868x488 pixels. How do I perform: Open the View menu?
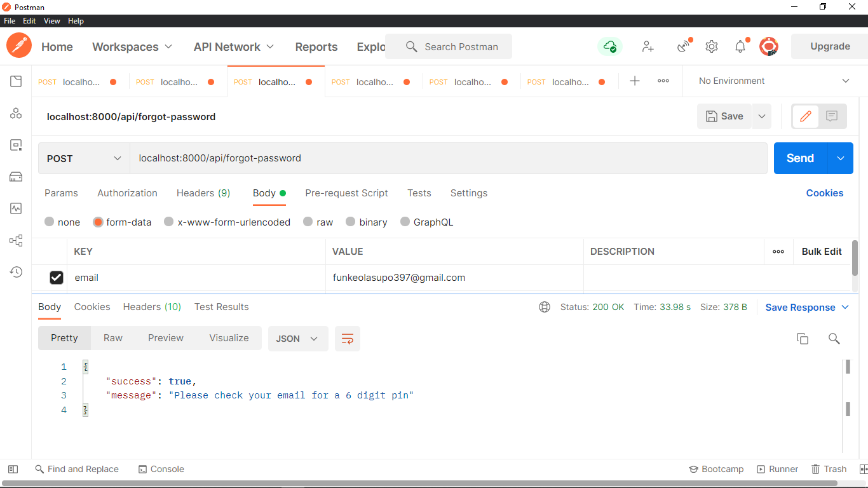coord(52,21)
